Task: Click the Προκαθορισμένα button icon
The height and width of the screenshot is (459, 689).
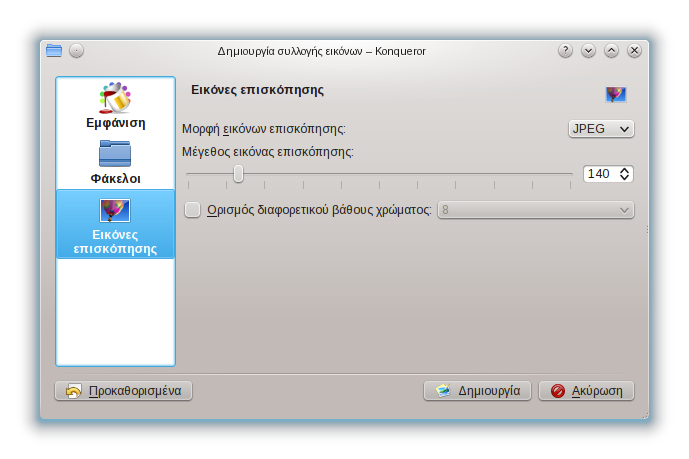Action: 73,391
